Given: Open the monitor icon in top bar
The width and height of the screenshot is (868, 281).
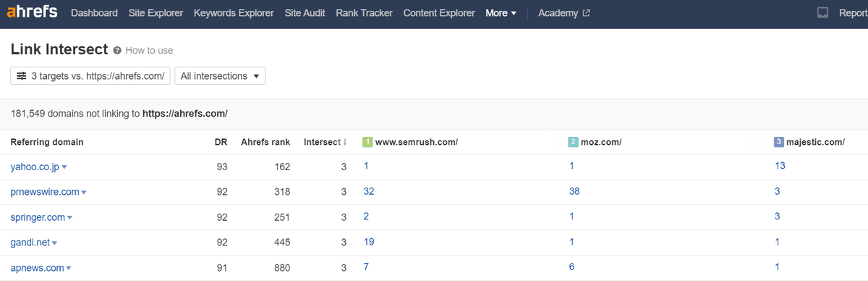Looking at the screenshot, I should click(x=822, y=13).
